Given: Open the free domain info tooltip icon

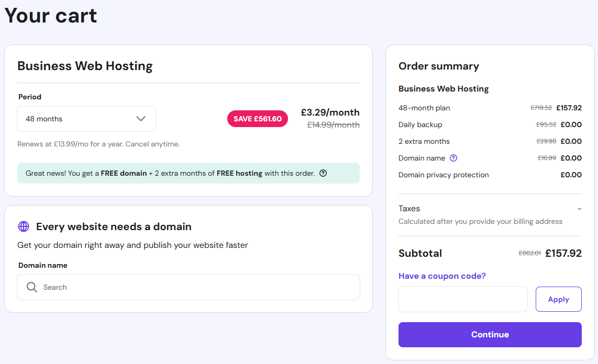Looking at the screenshot, I should coord(323,173).
